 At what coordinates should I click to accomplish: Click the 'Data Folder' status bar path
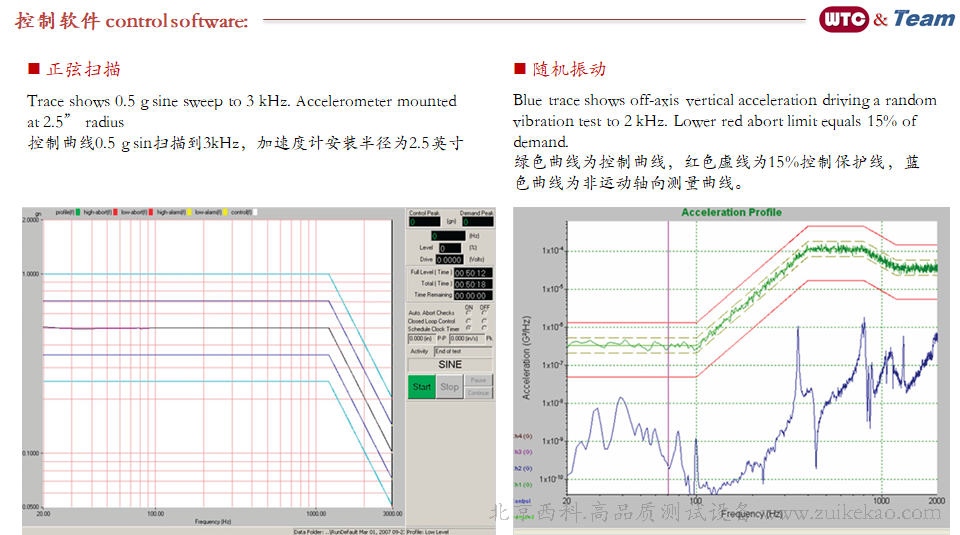click(349, 531)
